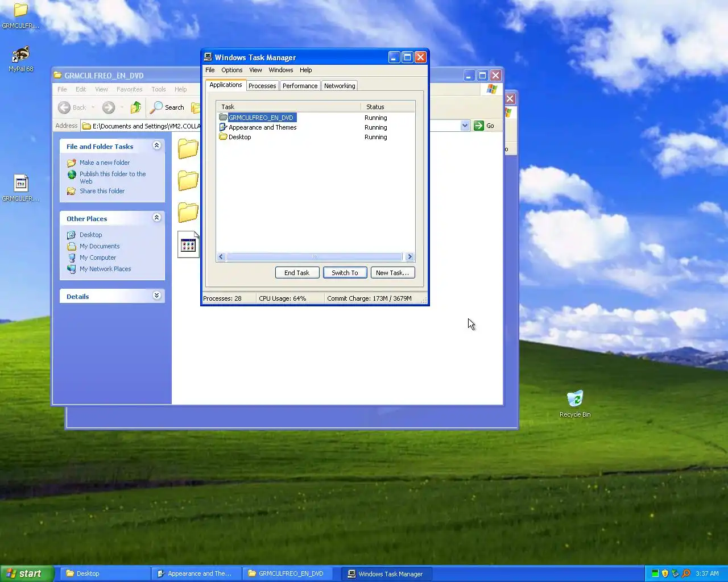Click the End Task button

(x=297, y=273)
